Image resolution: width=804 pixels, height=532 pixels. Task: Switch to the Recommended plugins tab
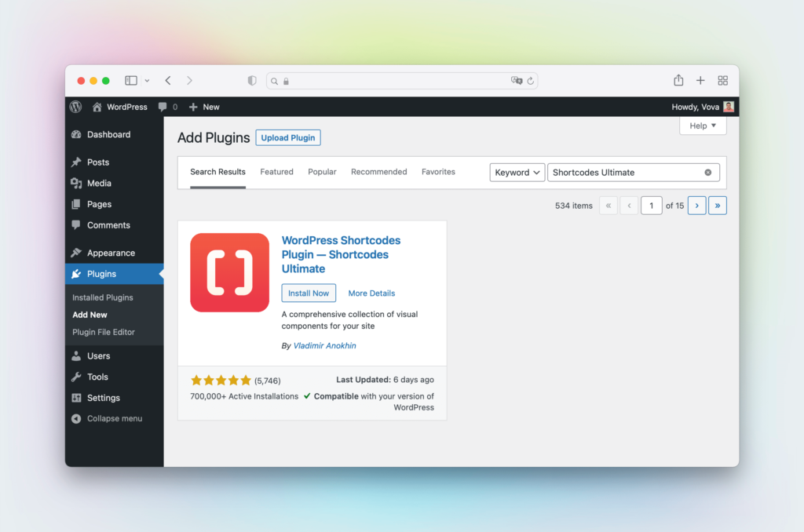coord(378,172)
